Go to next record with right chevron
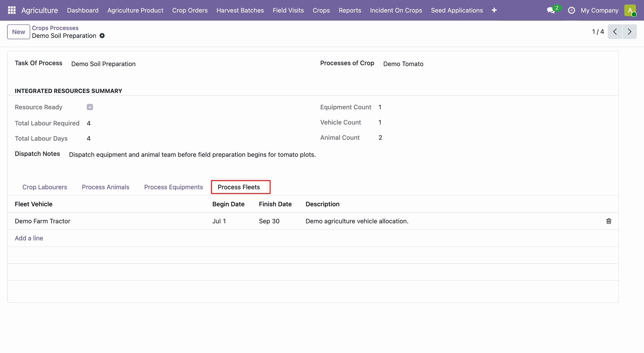This screenshot has width=644, height=353. point(630,32)
